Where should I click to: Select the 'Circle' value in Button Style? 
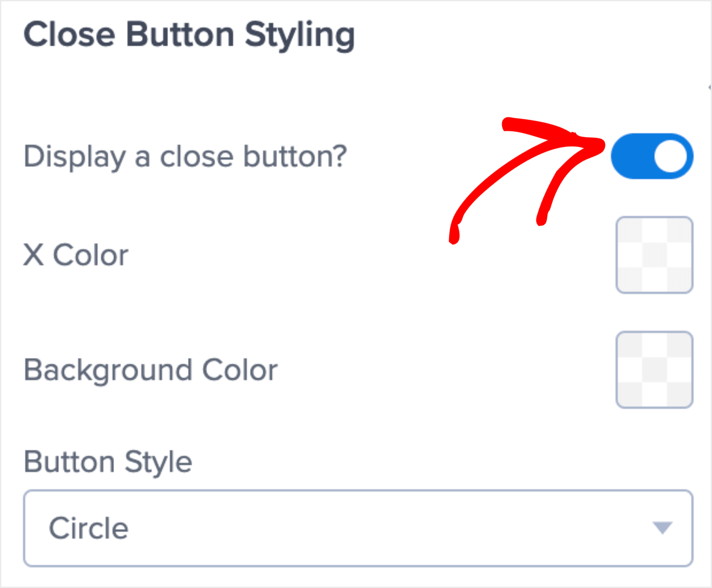point(89,528)
